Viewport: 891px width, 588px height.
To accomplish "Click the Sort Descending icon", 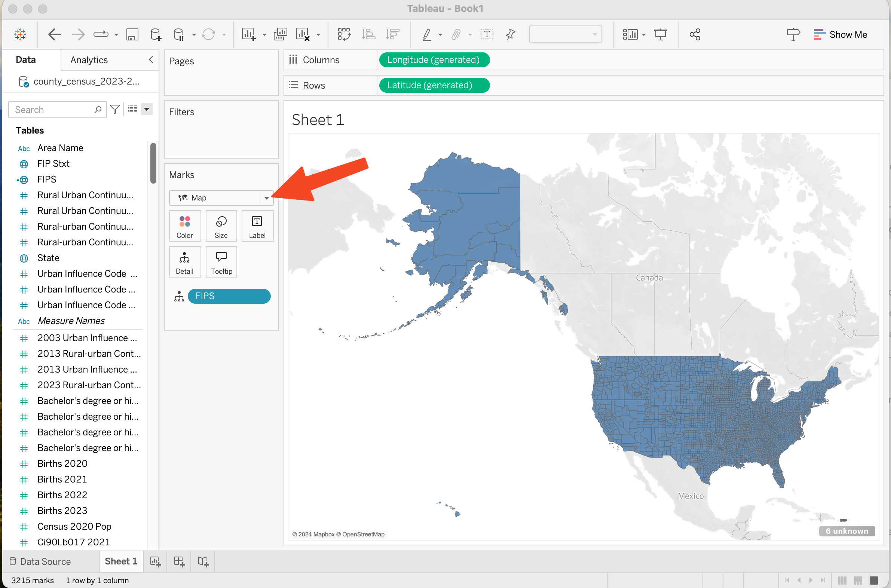I will coord(393,34).
